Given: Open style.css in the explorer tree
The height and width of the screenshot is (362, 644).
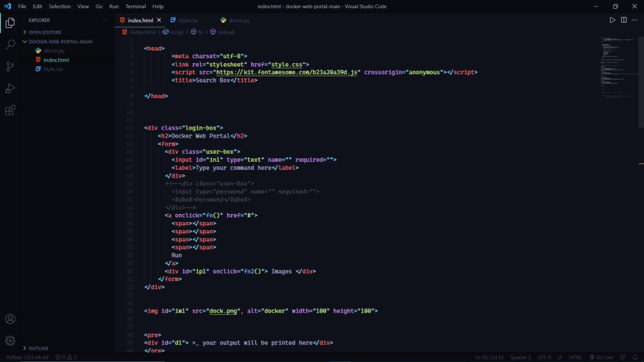Looking at the screenshot, I should [x=54, y=69].
